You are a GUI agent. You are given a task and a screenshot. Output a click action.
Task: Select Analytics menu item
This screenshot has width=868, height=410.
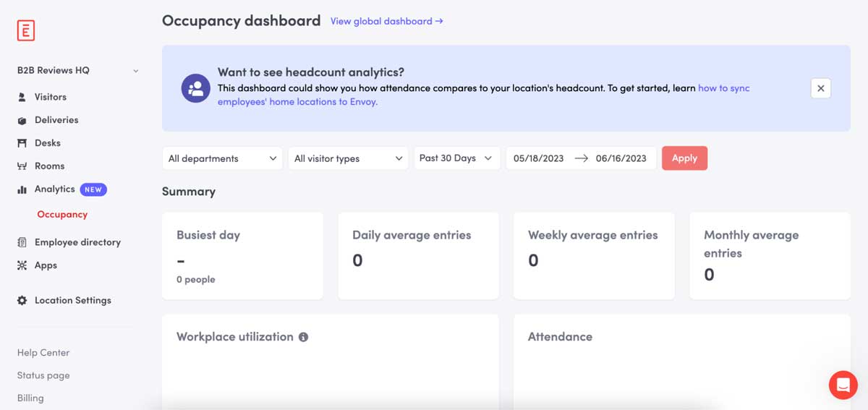(54, 189)
